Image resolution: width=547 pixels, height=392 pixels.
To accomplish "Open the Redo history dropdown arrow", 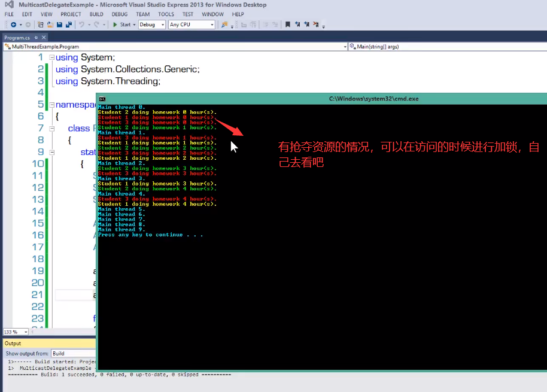I will (104, 25).
